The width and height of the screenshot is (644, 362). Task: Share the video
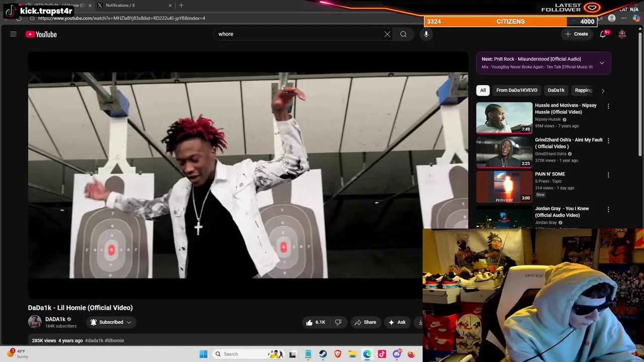(x=365, y=322)
